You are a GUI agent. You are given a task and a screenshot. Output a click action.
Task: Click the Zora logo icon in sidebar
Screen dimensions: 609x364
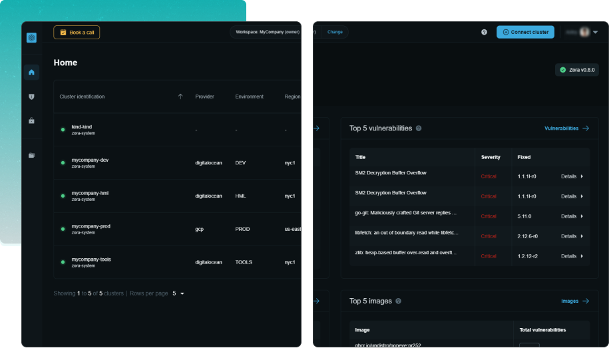point(31,38)
